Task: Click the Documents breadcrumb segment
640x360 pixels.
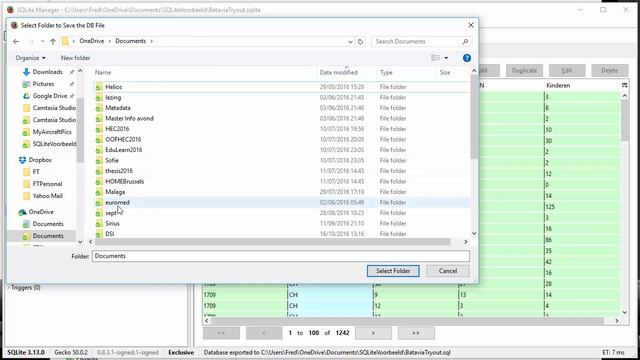Action: pos(130,41)
